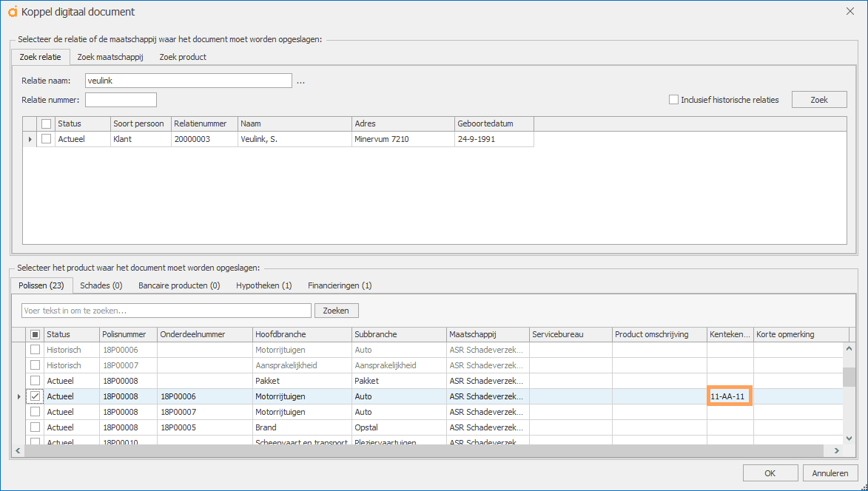Sort policies by the Servicebureau column

tap(571, 334)
